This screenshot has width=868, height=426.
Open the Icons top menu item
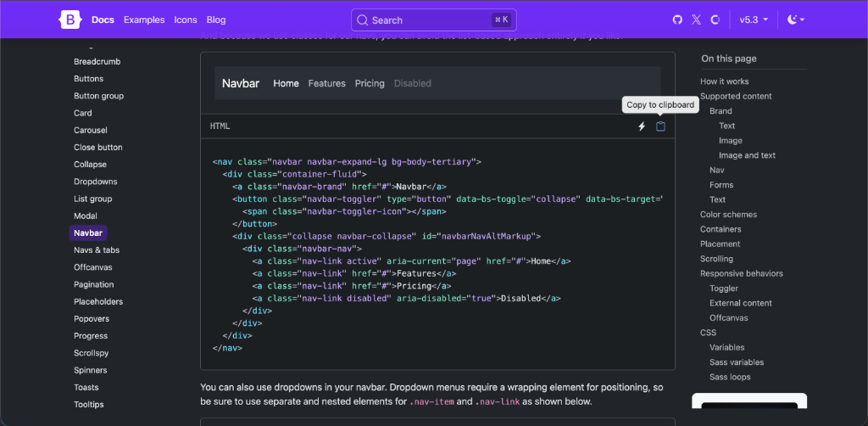[186, 20]
